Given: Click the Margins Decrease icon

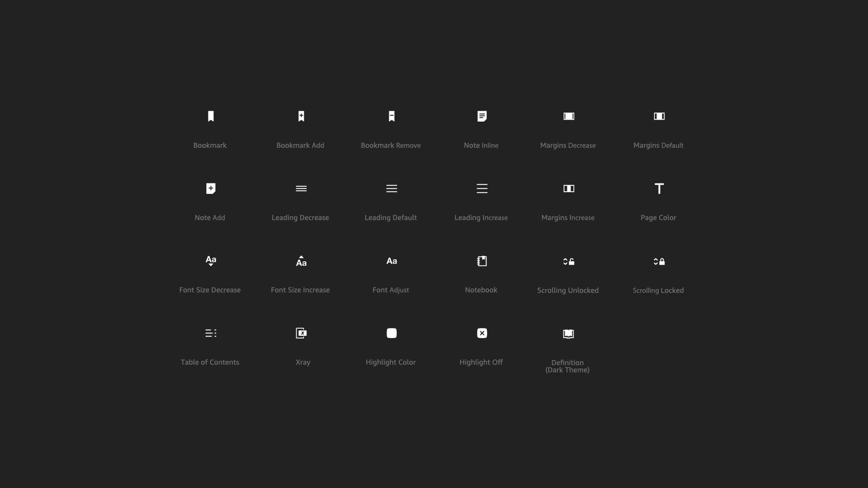Looking at the screenshot, I should (x=569, y=116).
